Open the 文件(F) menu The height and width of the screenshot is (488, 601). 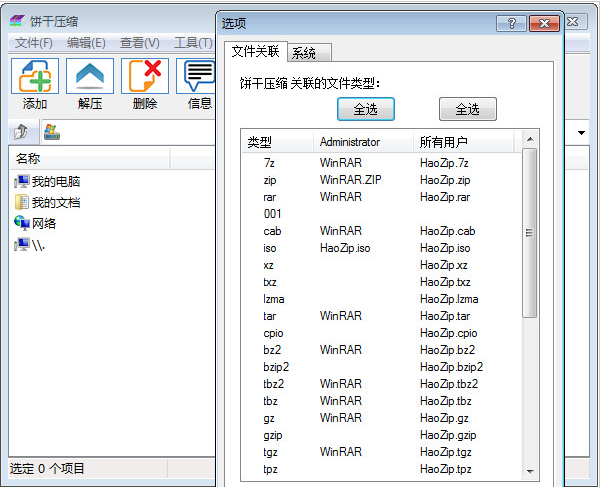tap(34, 42)
